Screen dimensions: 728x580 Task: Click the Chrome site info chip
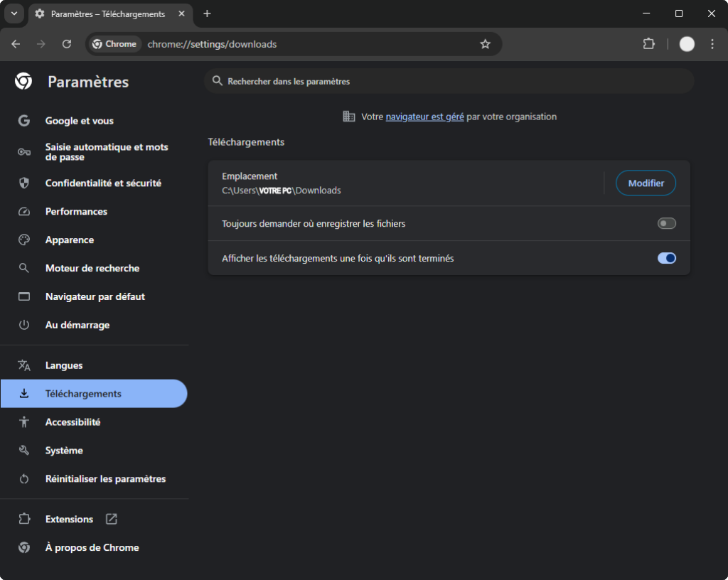pos(114,44)
